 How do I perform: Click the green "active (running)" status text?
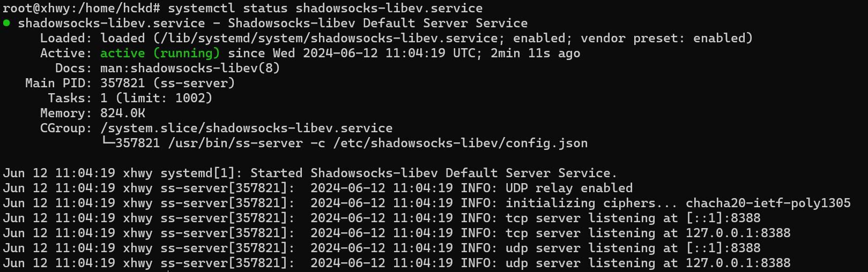[x=160, y=53]
